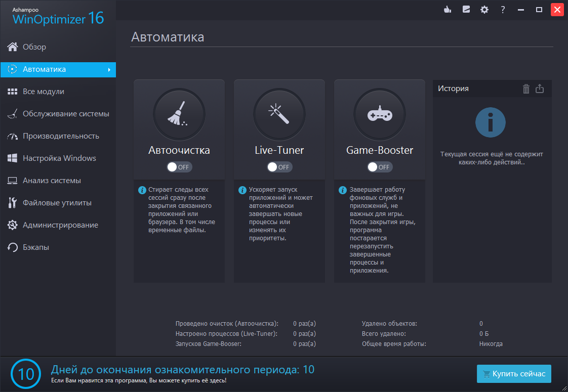
Task: Click 'Запусков Game-Booser' statistic
Action: (208, 344)
